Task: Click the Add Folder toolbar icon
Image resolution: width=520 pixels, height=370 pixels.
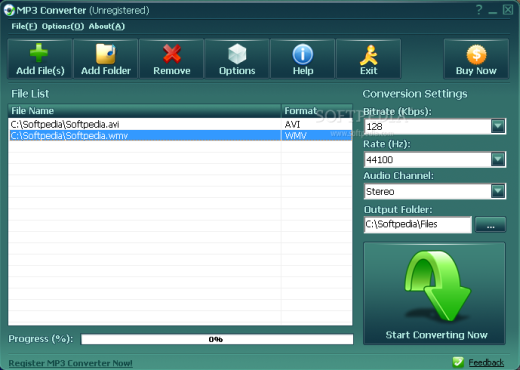Action: tap(106, 53)
